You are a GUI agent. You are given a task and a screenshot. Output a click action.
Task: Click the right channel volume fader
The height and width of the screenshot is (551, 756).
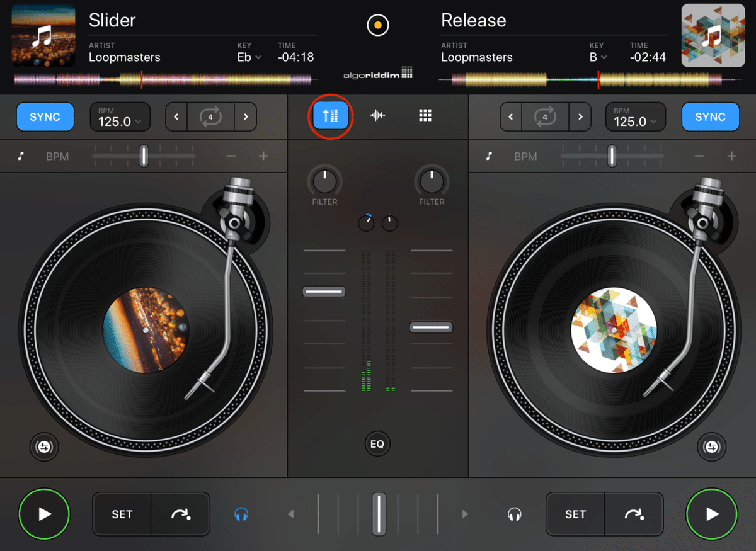[x=432, y=327]
